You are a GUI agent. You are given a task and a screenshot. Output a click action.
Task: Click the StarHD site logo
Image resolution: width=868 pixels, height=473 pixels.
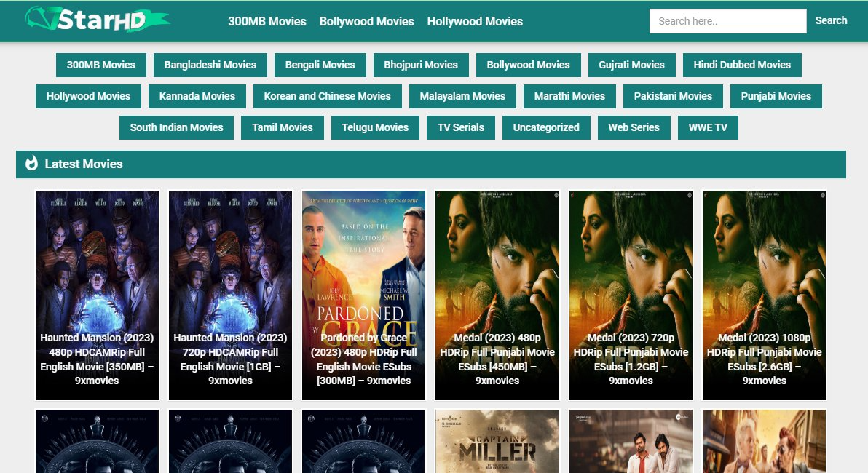[98, 20]
